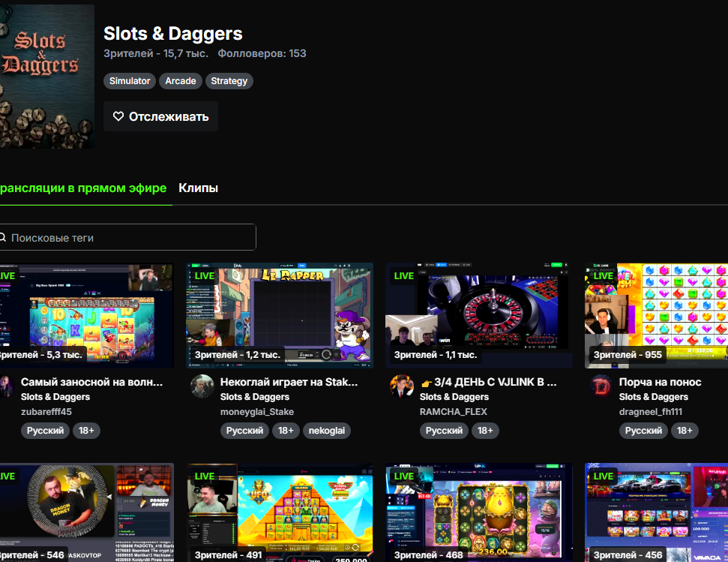Select the Simulator tag
This screenshot has width=728, height=562.
tap(130, 81)
